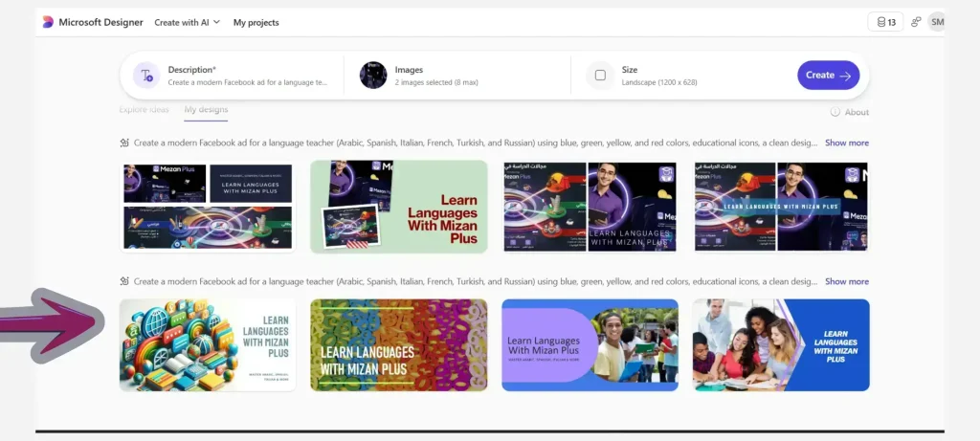Click the Description text icon
Image resolution: width=980 pixels, height=441 pixels.
146,76
